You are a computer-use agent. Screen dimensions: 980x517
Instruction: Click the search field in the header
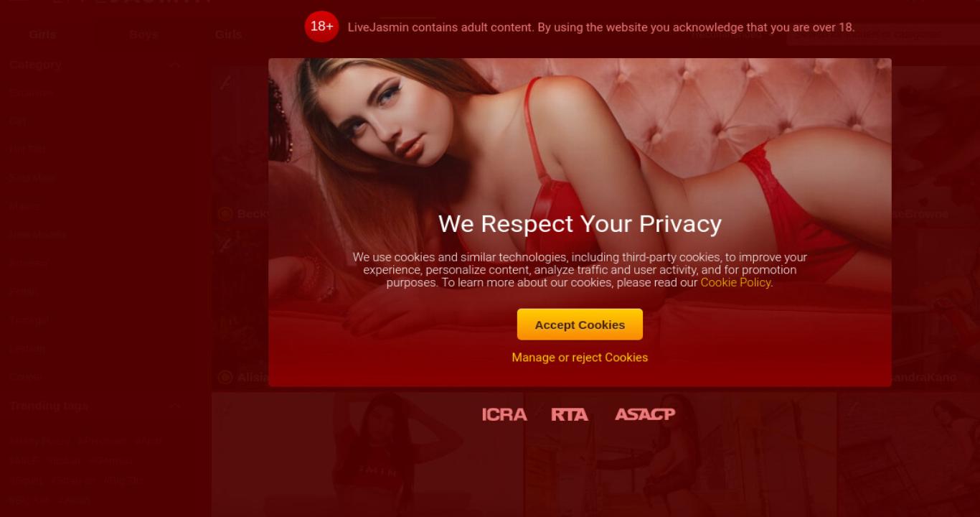pyautogui.click(x=882, y=34)
